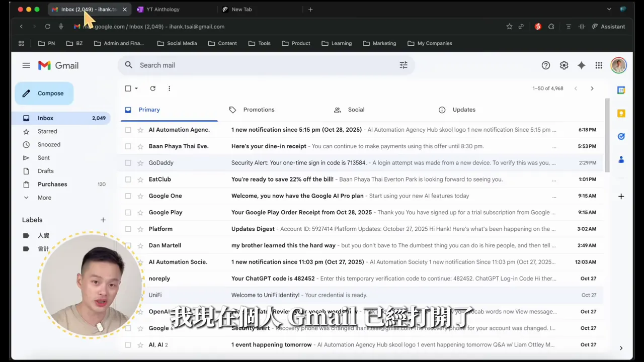Click the Gmail inbox scrollbar
This screenshot has width=644, height=362.
click(x=607, y=136)
